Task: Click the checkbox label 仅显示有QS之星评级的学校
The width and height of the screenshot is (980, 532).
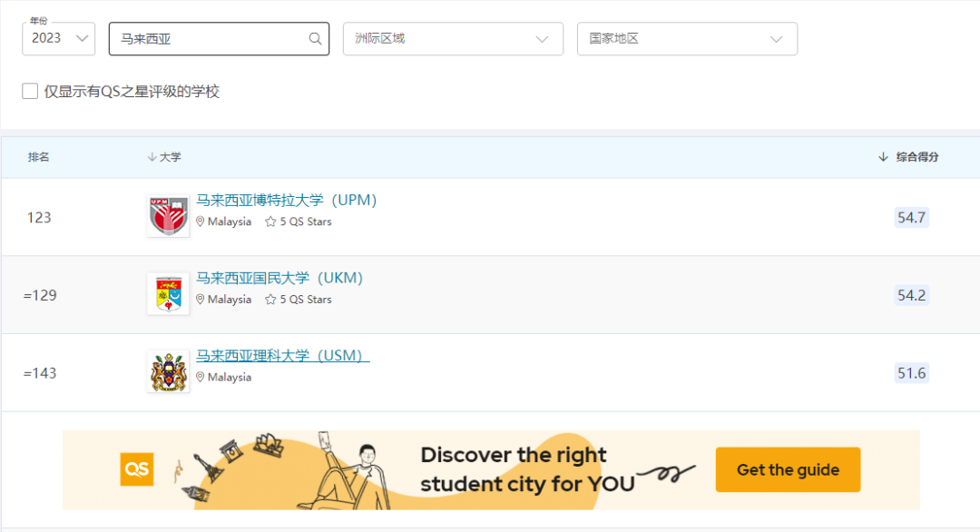Action: click(132, 92)
